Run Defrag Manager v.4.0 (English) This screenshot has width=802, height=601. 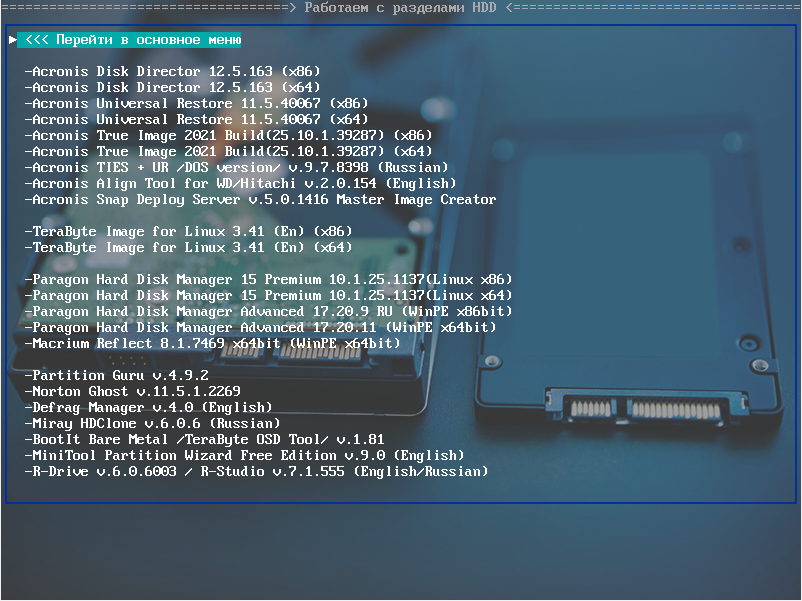coord(148,408)
